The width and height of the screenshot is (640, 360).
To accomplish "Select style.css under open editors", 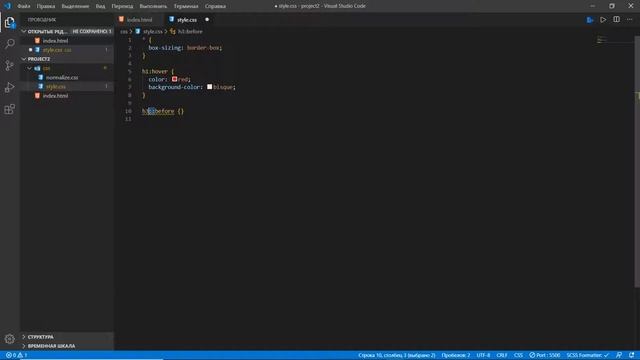I will (x=67, y=50).
